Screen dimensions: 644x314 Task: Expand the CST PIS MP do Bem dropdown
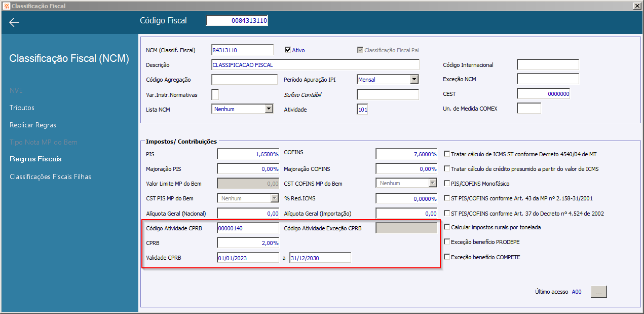pyautogui.click(x=274, y=198)
